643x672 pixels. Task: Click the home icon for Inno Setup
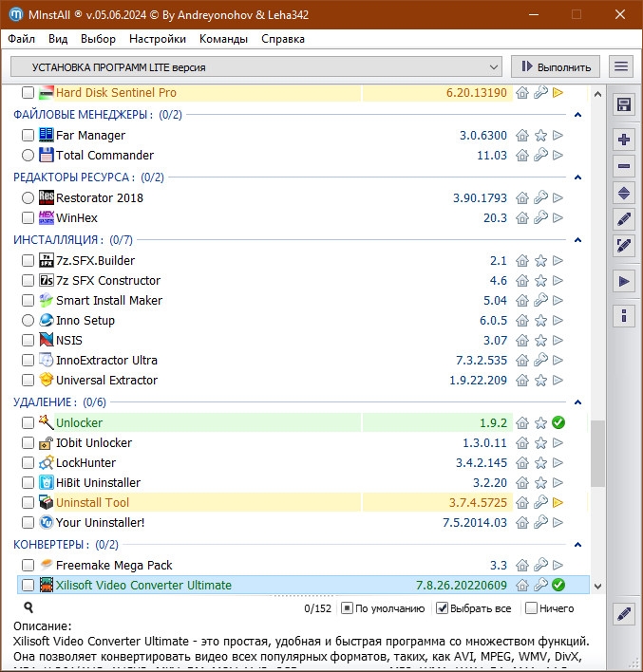pos(522,321)
